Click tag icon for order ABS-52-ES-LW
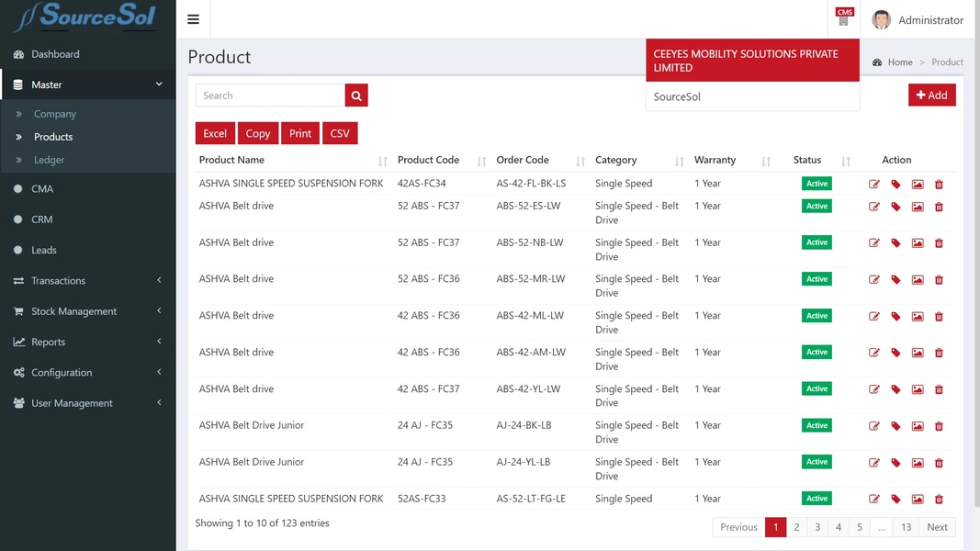Viewport: 980px width, 551px height. click(896, 207)
